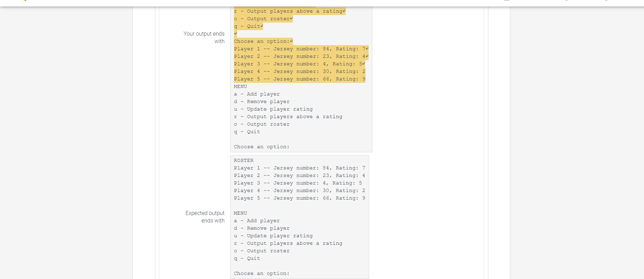
Task: Click 'u - Update player rating' in expected output
Action: [x=273, y=236]
